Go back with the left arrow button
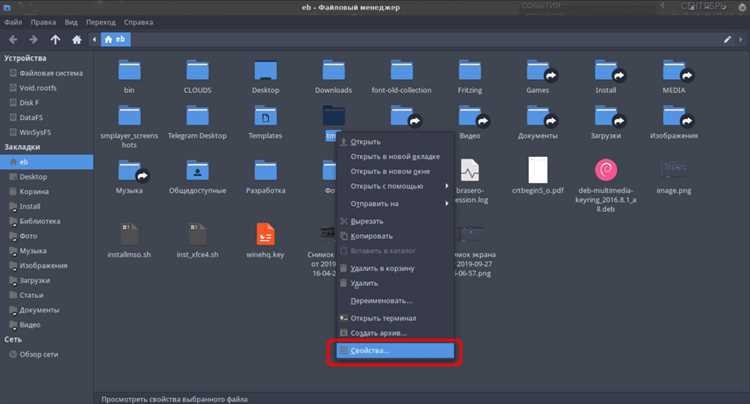This screenshot has height=404, width=750. [x=13, y=40]
